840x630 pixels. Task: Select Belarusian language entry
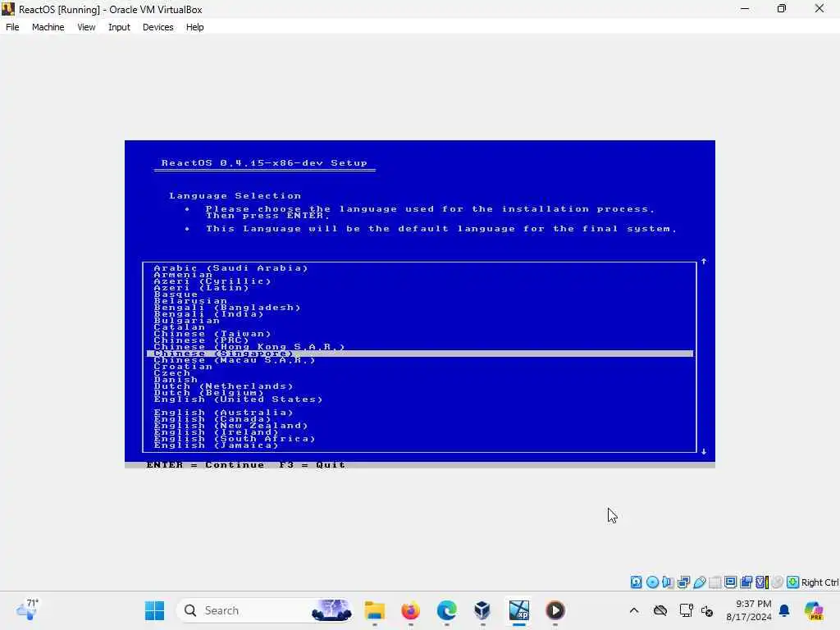pos(190,301)
